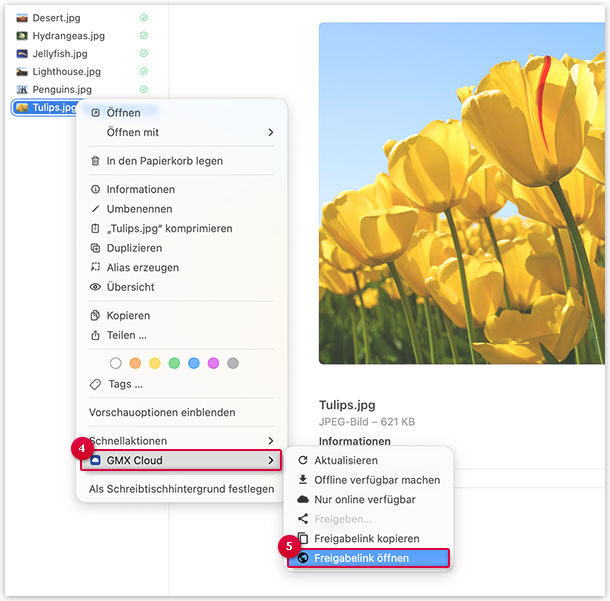The image size is (610, 601).
Task: Click the sync status checkmark next to Jellyfish.jpg
Action: pyautogui.click(x=144, y=54)
